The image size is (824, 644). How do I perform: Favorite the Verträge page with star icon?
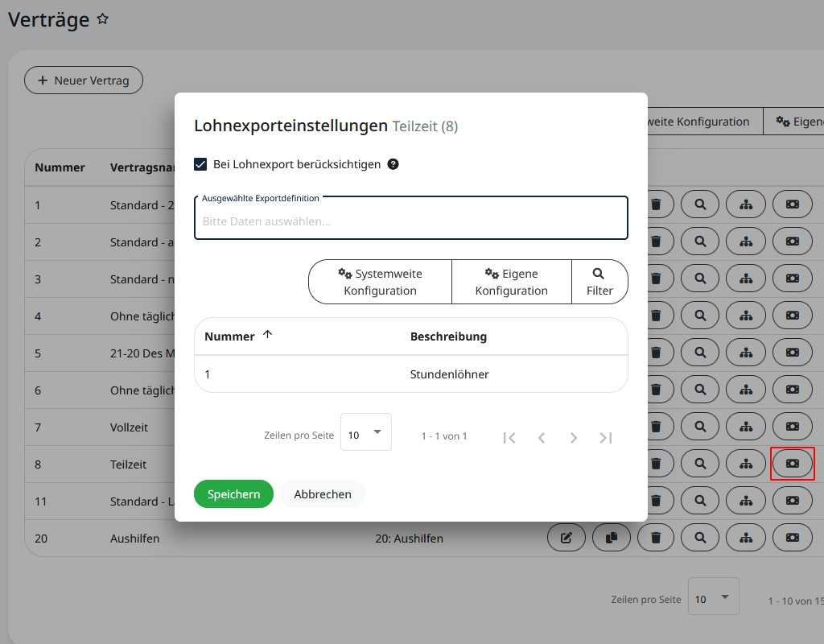(x=102, y=19)
